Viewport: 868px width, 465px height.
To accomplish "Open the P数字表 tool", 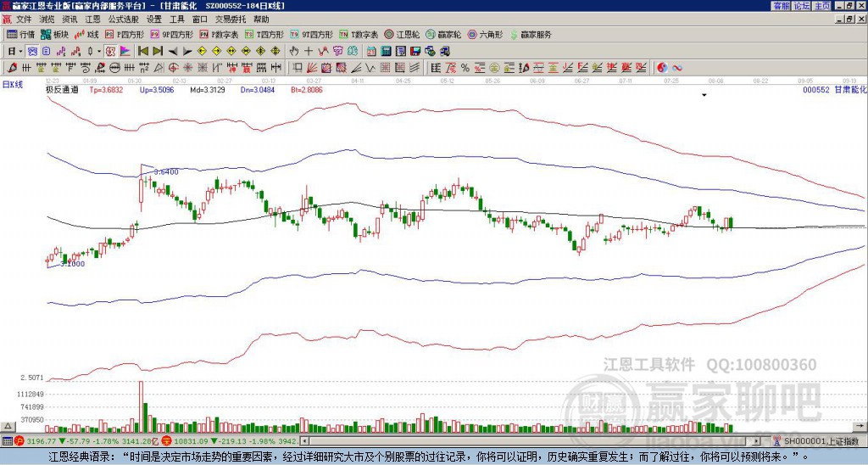I will (219, 34).
